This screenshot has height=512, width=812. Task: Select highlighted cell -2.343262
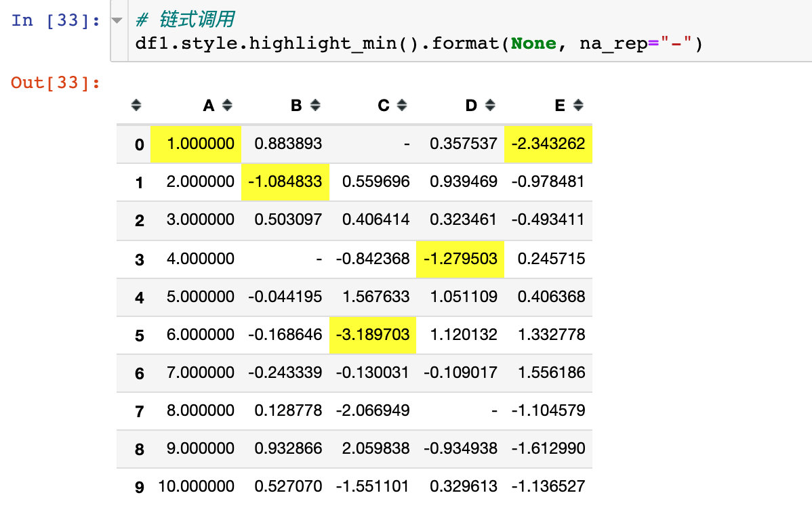pyautogui.click(x=548, y=144)
